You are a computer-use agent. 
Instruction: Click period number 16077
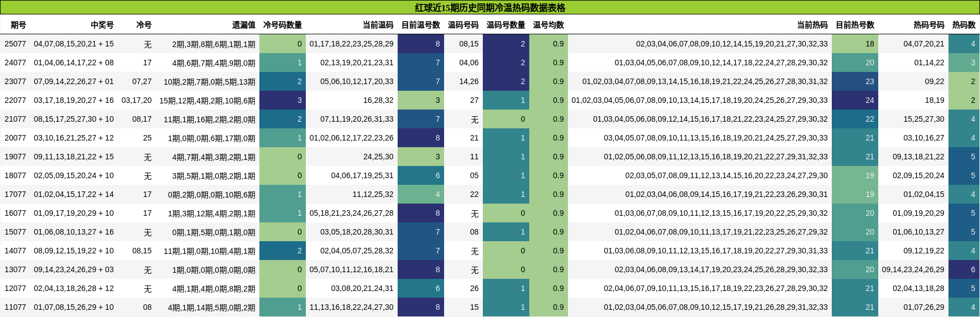point(15,213)
